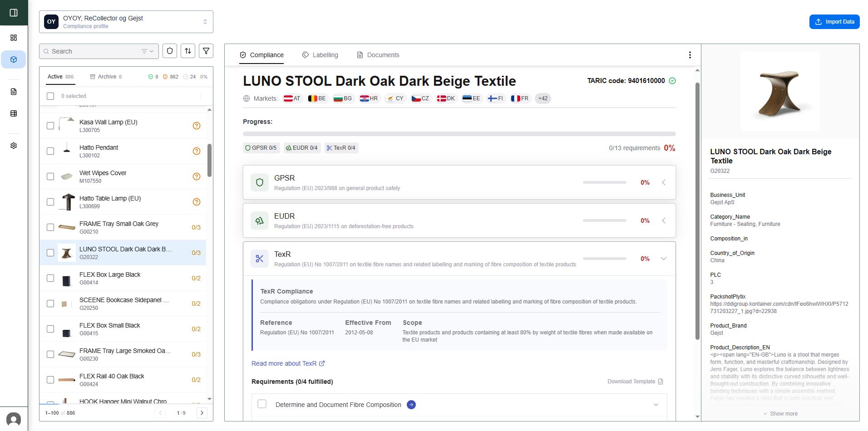Open the compliance profile selector dropdown
Image resolution: width=868 pixels, height=431 pixels.
(x=126, y=22)
